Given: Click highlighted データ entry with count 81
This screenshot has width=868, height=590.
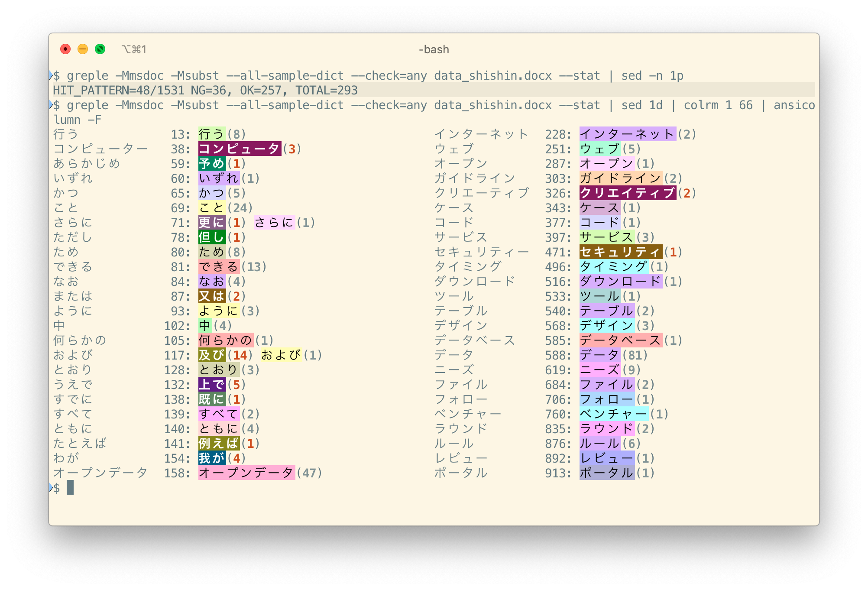Looking at the screenshot, I should (600, 355).
